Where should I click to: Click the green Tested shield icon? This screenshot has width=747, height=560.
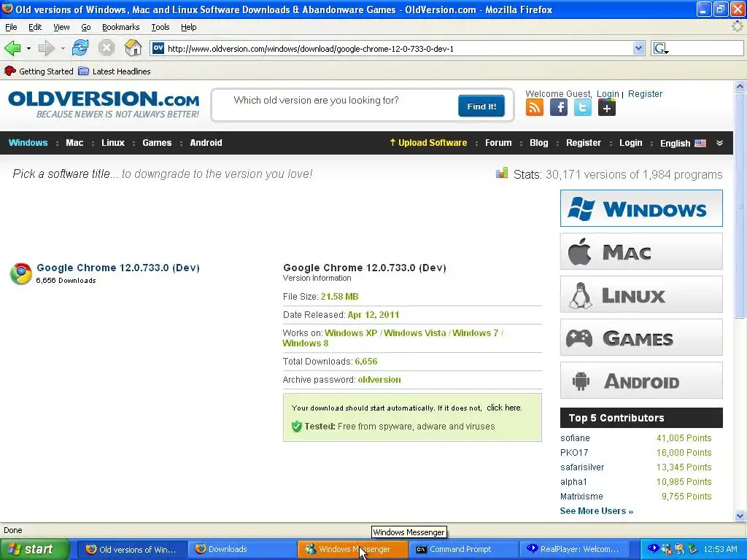(296, 426)
